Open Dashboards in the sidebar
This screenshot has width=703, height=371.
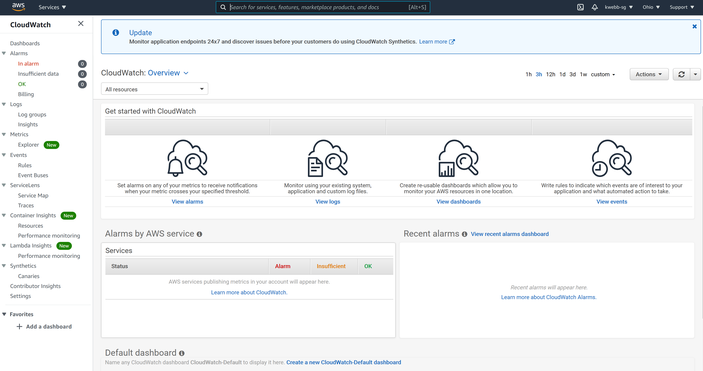(25, 44)
